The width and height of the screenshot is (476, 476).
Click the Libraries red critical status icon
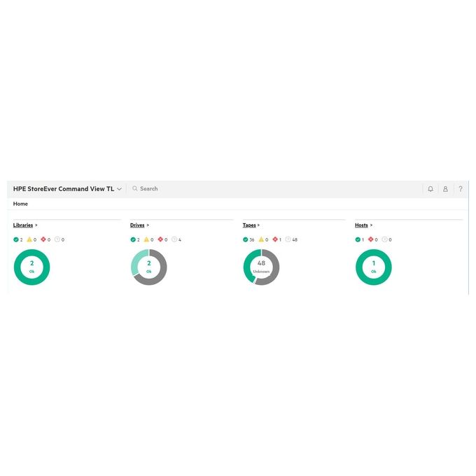pyautogui.click(x=43, y=239)
